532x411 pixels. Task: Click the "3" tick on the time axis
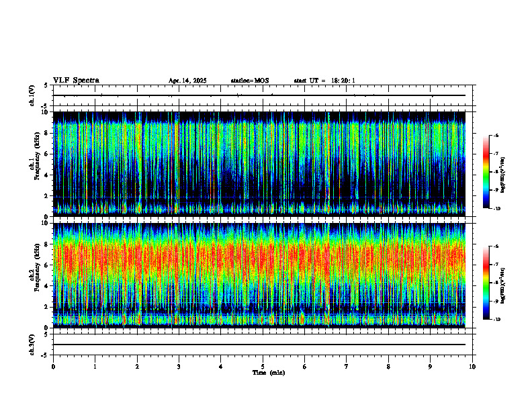point(179,367)
